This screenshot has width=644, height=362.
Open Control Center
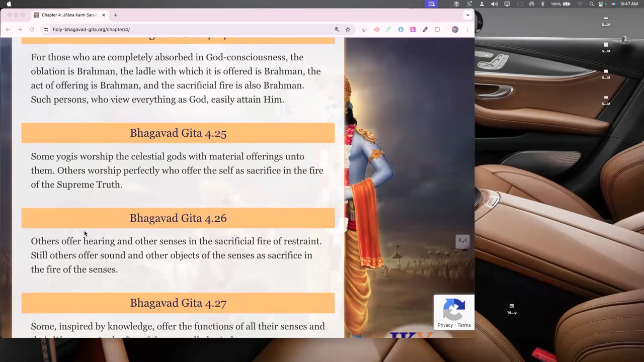601,4
